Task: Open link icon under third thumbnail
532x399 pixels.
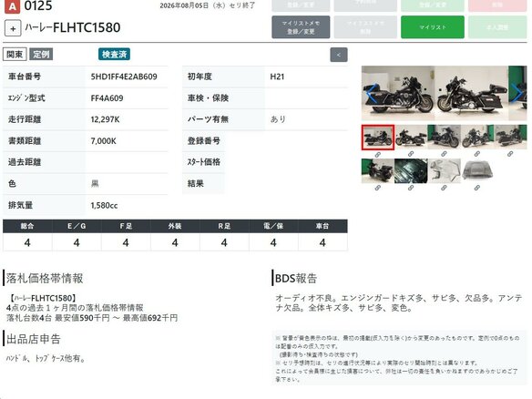Action: point(444,154)
